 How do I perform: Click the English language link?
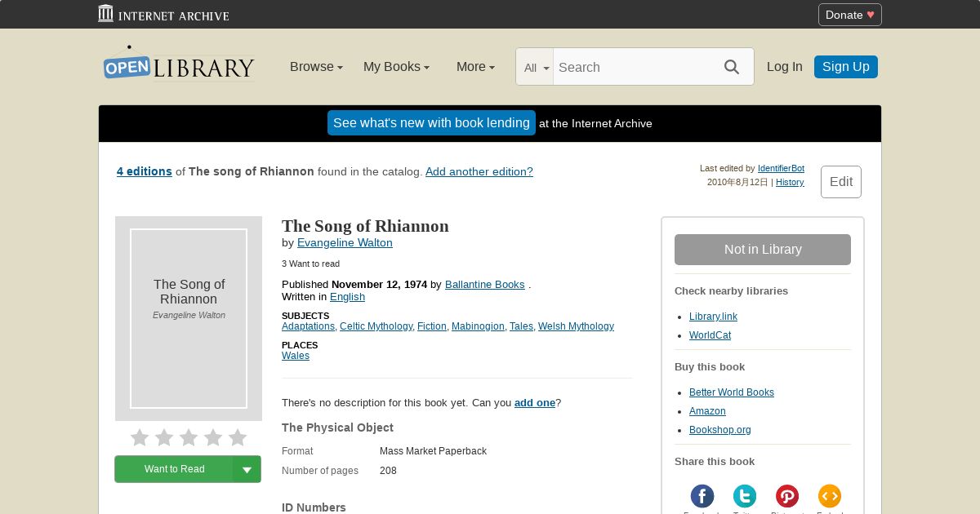347,296
